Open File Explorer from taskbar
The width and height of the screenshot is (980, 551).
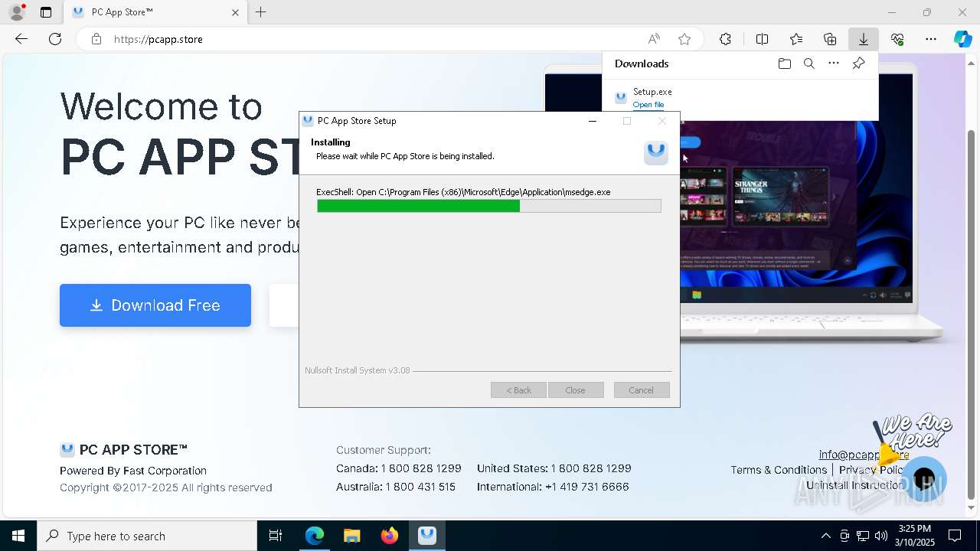click(x=351, y=536)
